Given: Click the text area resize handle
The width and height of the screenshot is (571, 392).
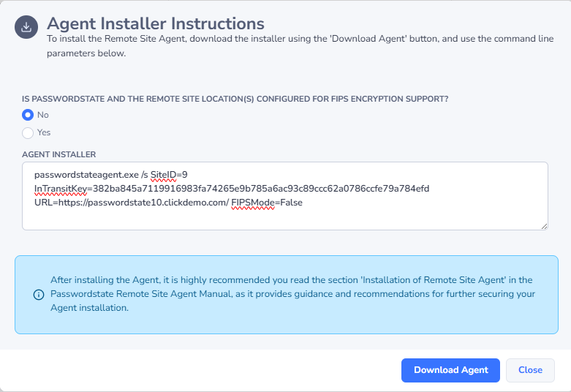Looking at the screenshot, I should click(x=544, y=226).
